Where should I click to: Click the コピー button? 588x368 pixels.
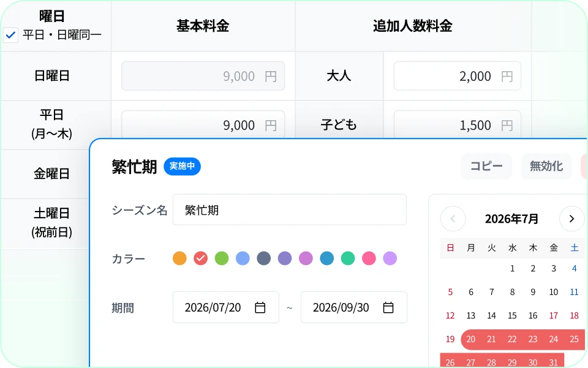486,166
